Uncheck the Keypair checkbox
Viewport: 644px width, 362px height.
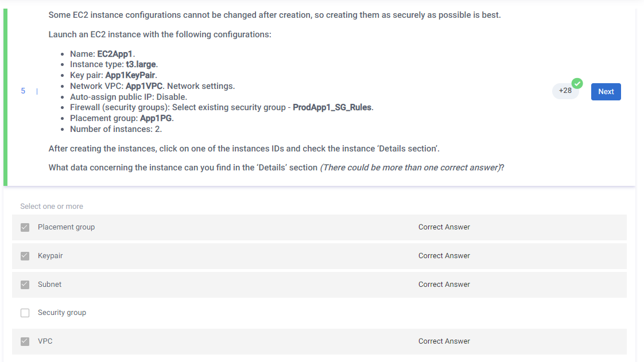25,256
